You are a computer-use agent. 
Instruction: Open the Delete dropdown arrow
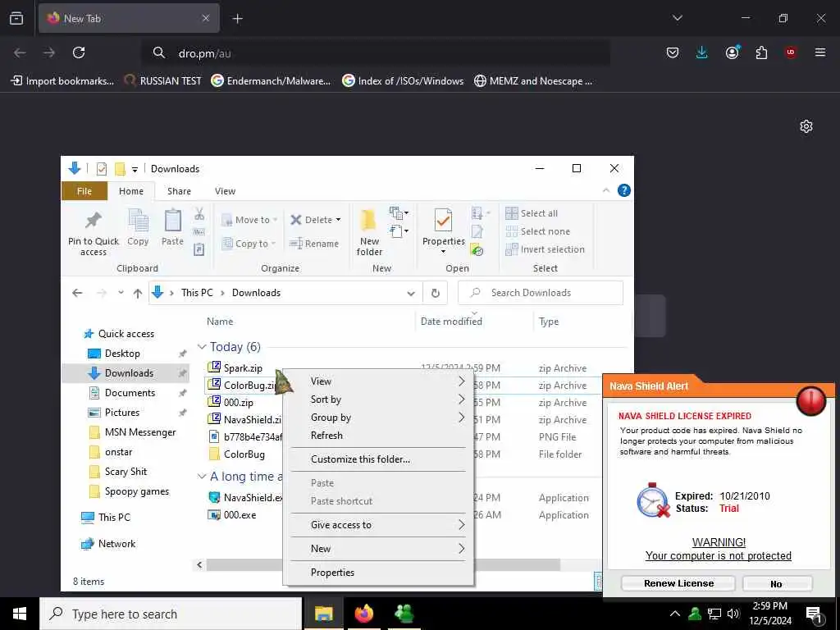[x=338, y=220]
